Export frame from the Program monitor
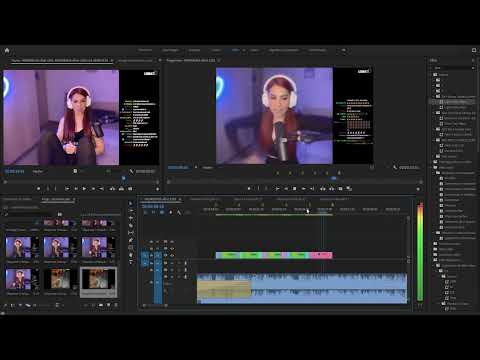The image size is (480, 360). click(340, 189)
